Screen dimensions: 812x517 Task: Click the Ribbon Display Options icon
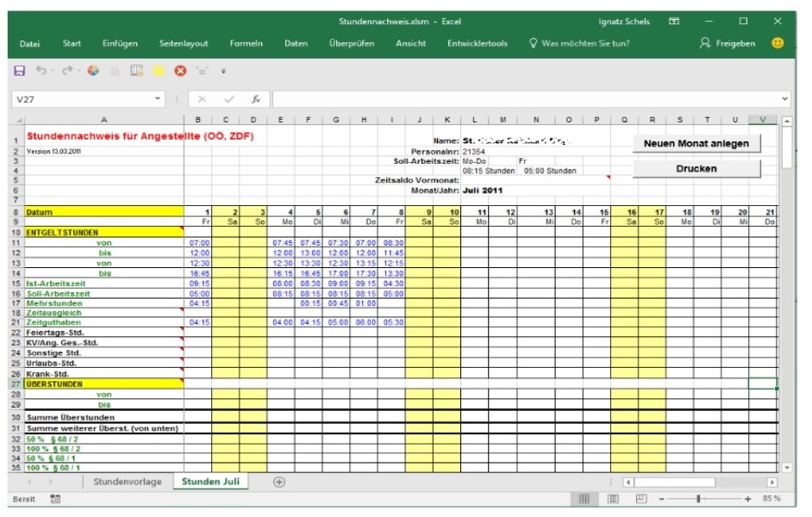tap(674, 22)
